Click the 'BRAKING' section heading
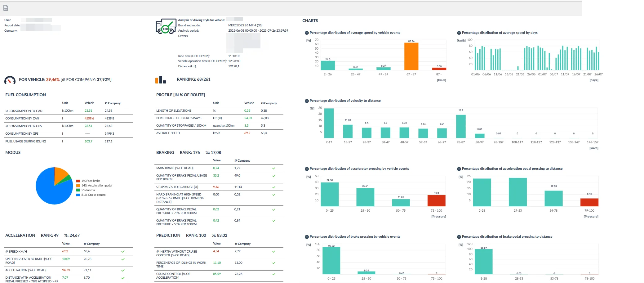644x283 pixels. [x=165, y=153]
